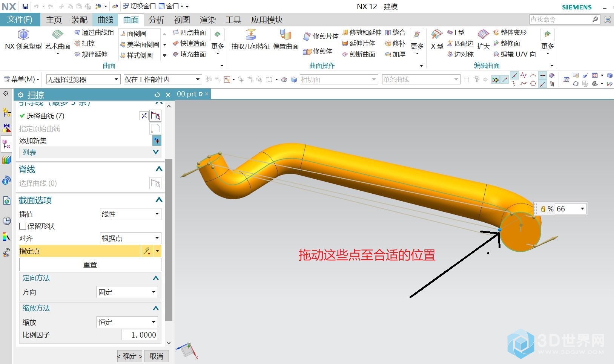Reset the 扫掠 dialog with refresh icon
This screenshot has width=614, height=364.
(x=157, y=95)
